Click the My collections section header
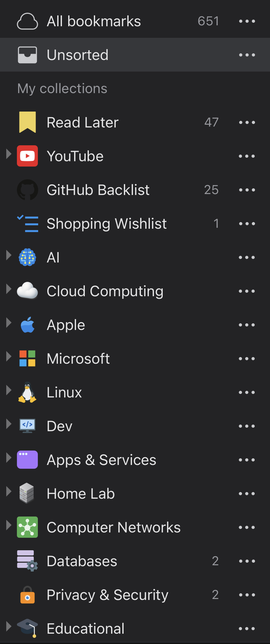Screen dimensions: 270x644 [62, 89]
